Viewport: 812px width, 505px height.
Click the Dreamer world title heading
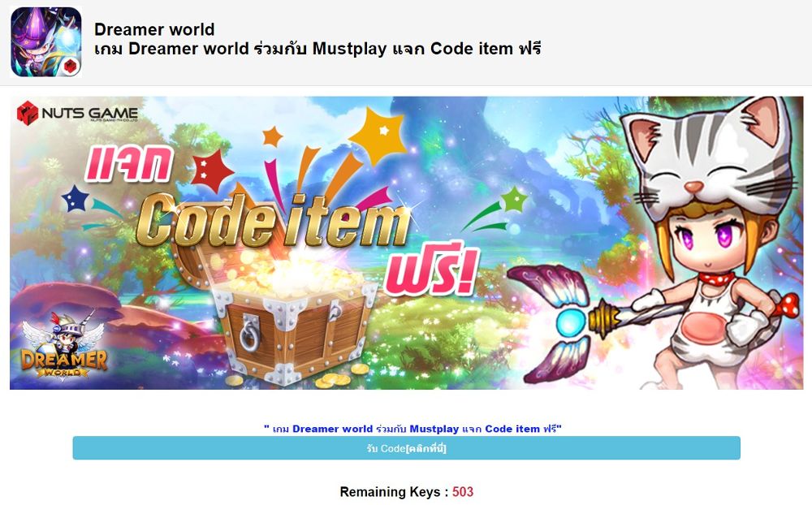(154, 29)
